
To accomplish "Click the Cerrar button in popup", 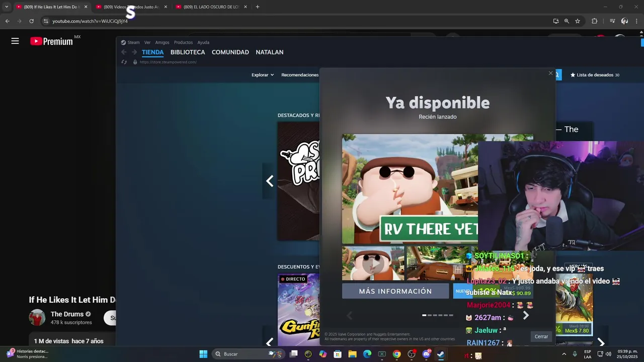I will (x=541, y=337).
